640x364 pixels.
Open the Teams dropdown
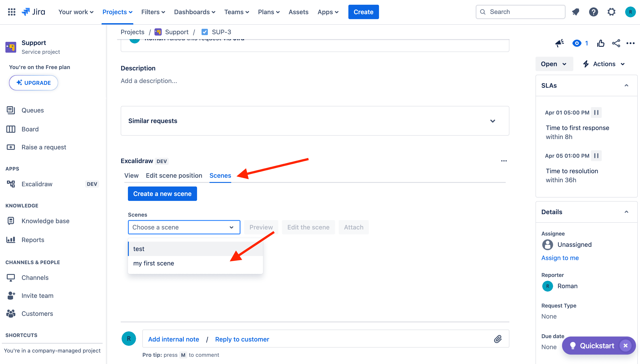(x=236, y=12)
